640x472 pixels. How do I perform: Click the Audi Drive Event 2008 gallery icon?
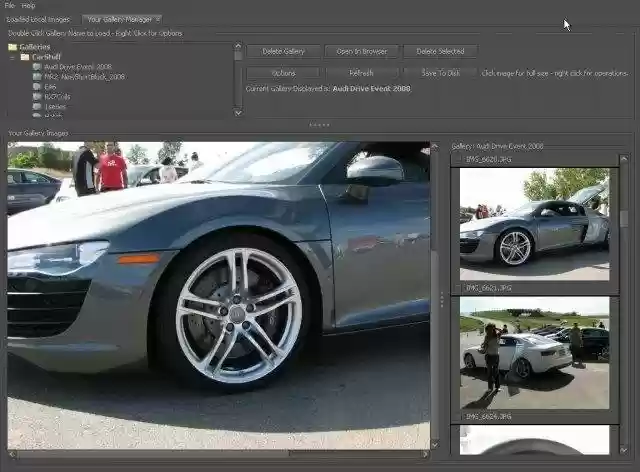point(37,67)
